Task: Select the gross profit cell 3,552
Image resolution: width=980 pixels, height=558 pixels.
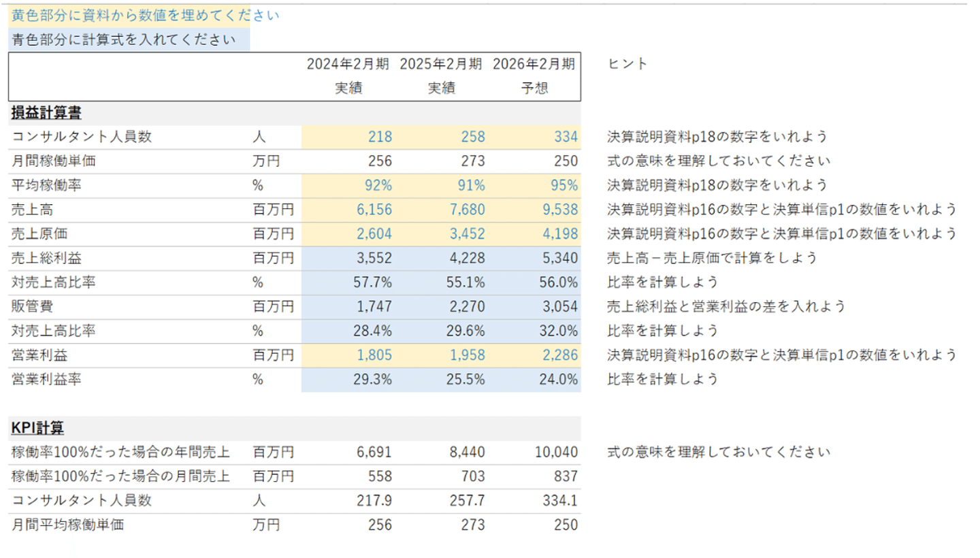Action: point(348,258)
